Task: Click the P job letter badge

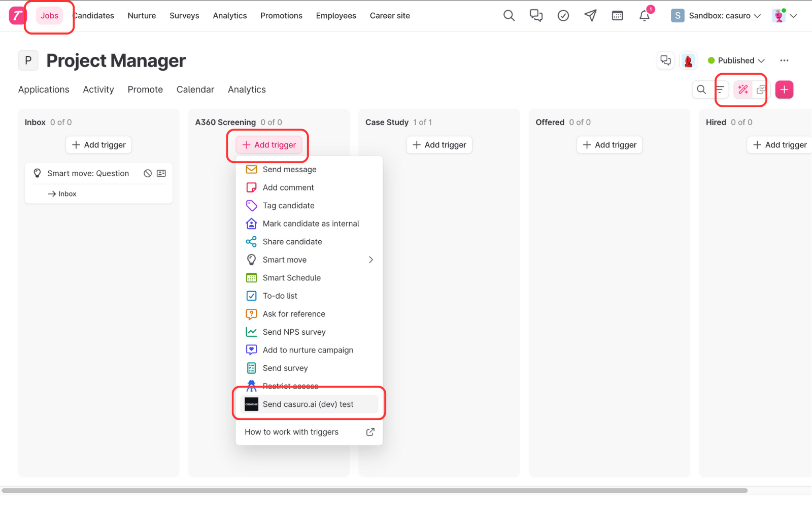Action: 28,60
